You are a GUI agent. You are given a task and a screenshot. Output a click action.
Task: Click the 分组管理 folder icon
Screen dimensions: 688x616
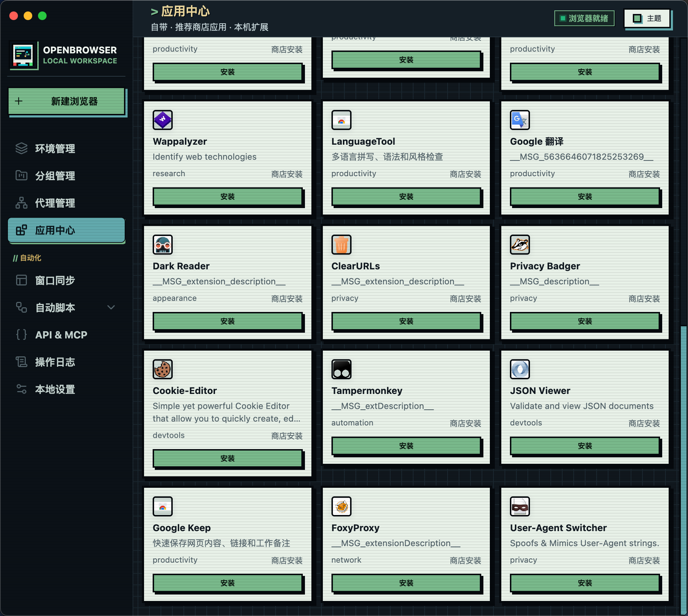tap(21, 175)
